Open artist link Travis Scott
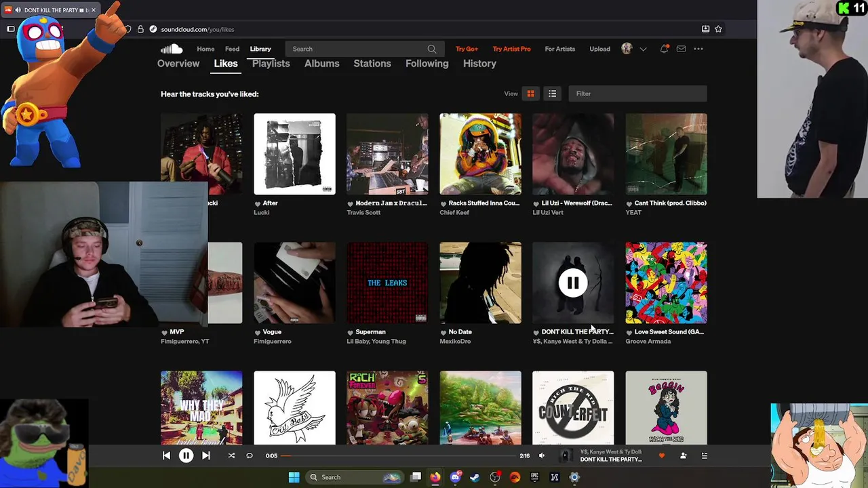Viewport: 868px width, 488px height. [x=363, y=213]
